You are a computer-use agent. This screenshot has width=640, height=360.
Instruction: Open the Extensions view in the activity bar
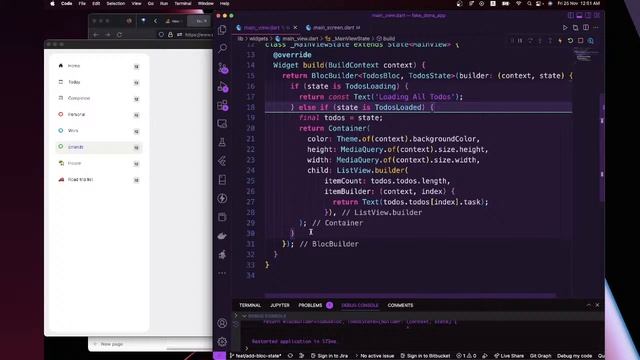pos(222,105)
